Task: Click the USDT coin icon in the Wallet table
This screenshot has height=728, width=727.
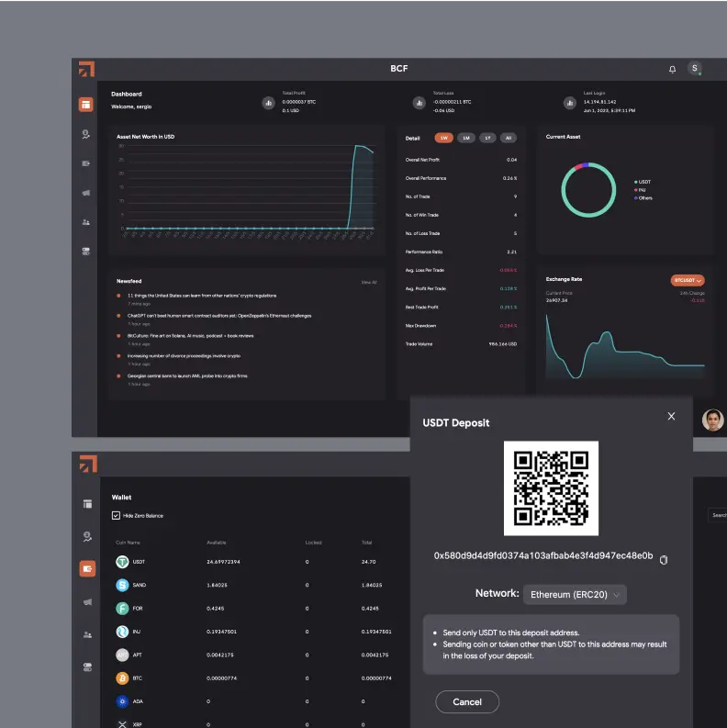Action: pos(122,562)
